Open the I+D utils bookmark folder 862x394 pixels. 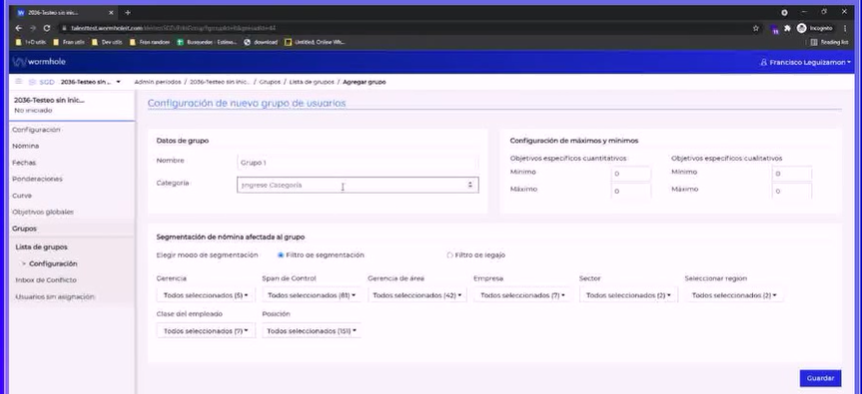pyautogui.click(x=31, y=42)
